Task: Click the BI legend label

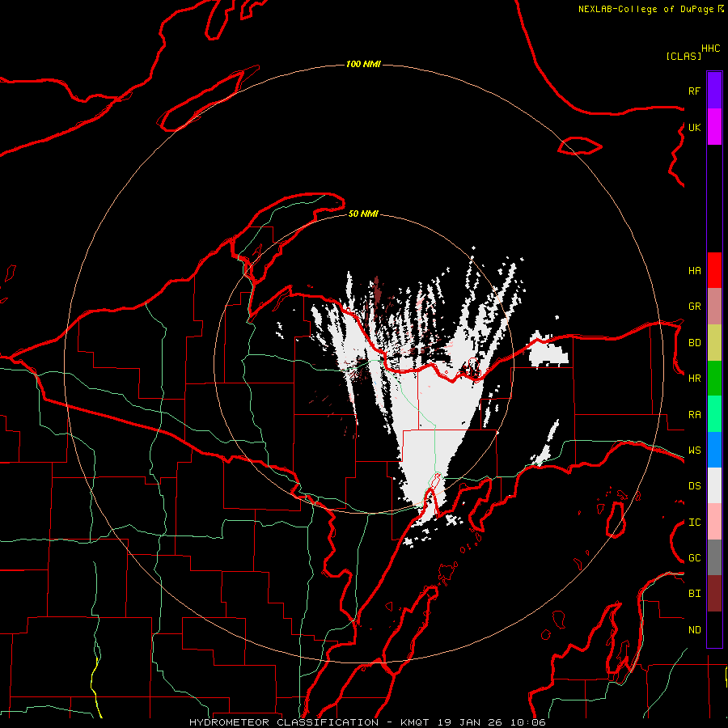Action: (694, 594)
